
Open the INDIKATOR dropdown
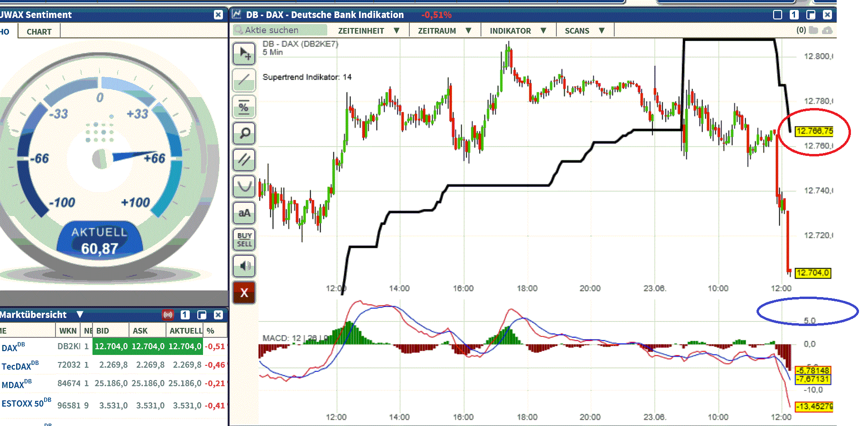tap(518, 31)
